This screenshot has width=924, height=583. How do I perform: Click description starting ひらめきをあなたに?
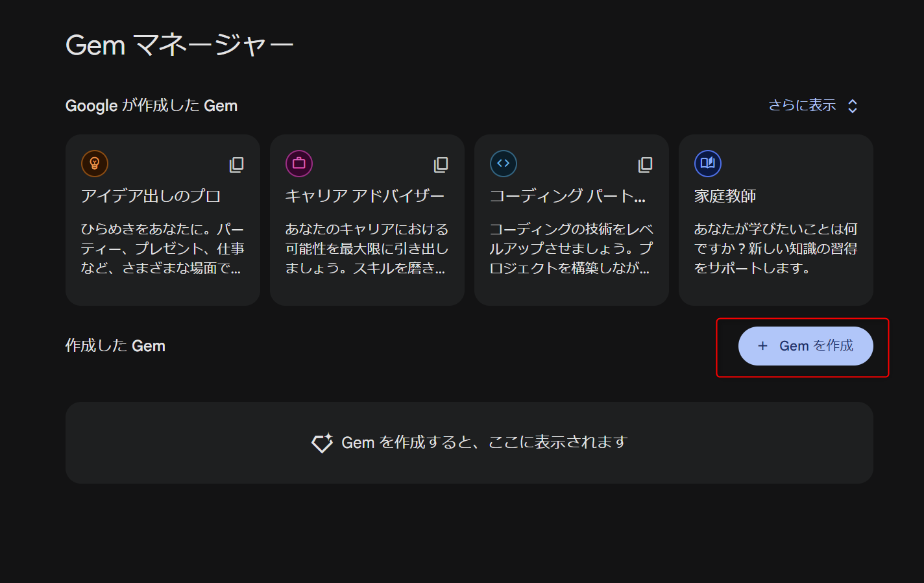tap(163, 249)
